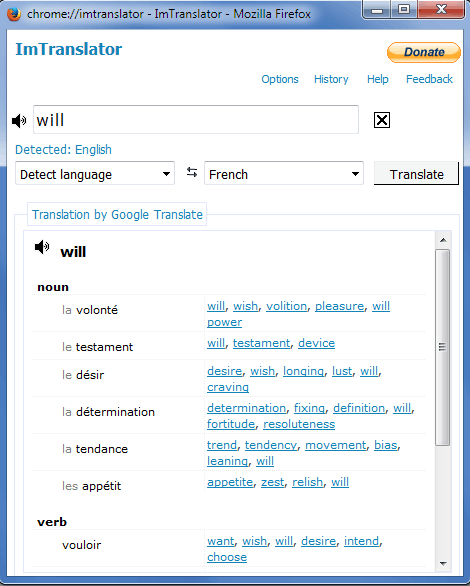Viewport: 470px width, 586px height.
Task: Click 'relish' link
Action: pyautogui.click(x=307, y=482)
